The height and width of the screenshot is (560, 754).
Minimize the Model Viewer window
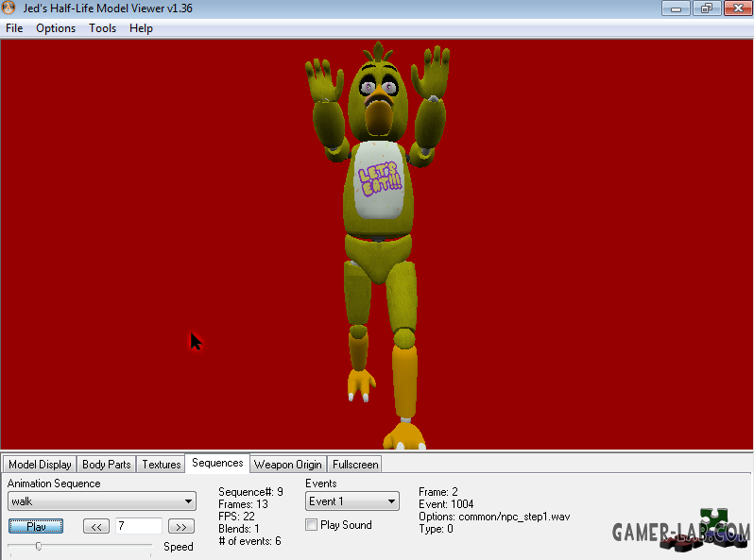tap(676, 8)
